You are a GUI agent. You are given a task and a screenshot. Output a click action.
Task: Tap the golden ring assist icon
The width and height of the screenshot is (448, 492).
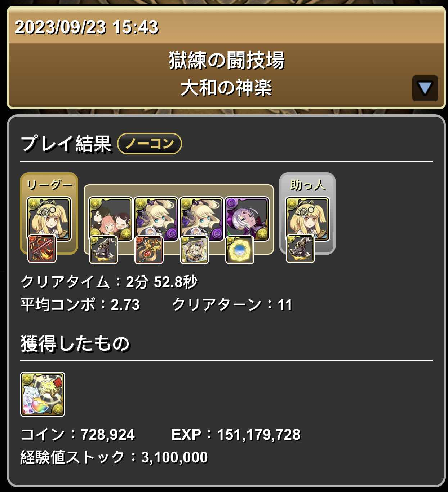click(240, 250)
